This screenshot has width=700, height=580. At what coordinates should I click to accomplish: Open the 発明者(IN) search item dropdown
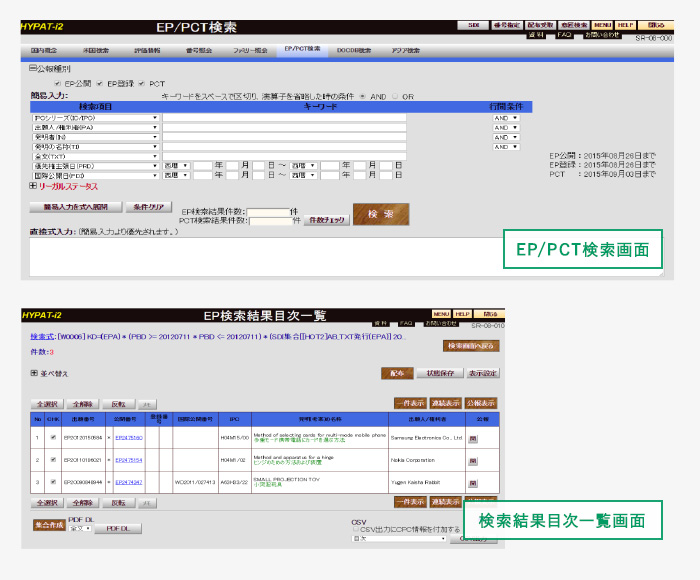[96, 137]
